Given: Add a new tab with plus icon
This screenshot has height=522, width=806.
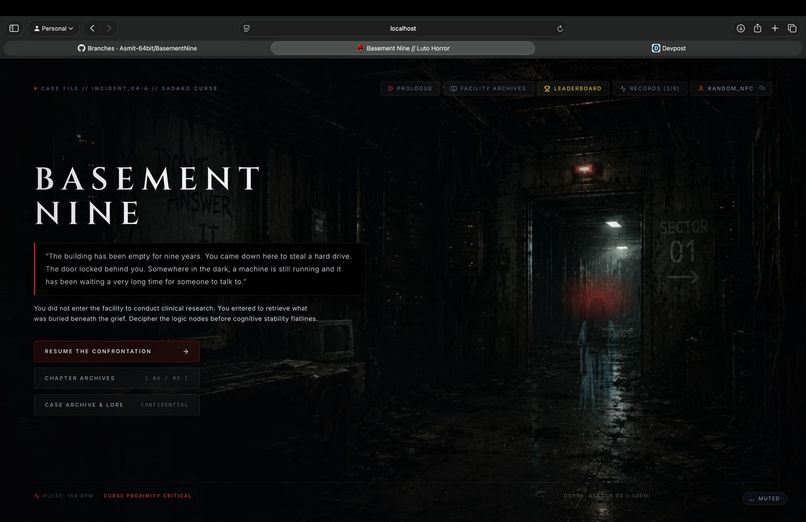Looking at the screenshot, I should click(775, 28).
